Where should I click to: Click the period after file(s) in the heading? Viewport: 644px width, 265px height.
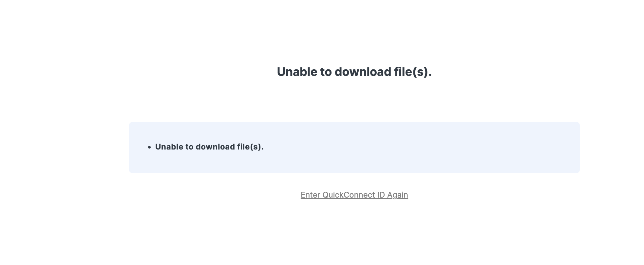(430, 72)
